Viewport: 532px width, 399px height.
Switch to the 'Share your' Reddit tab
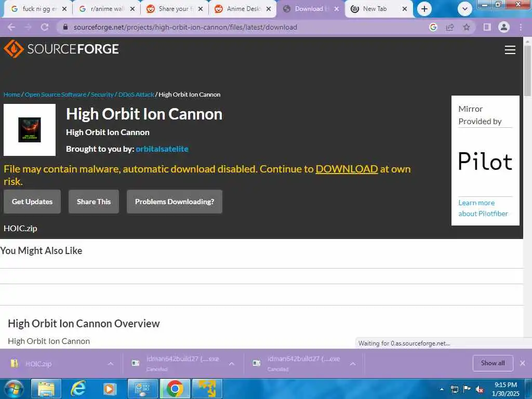[174, 9]
